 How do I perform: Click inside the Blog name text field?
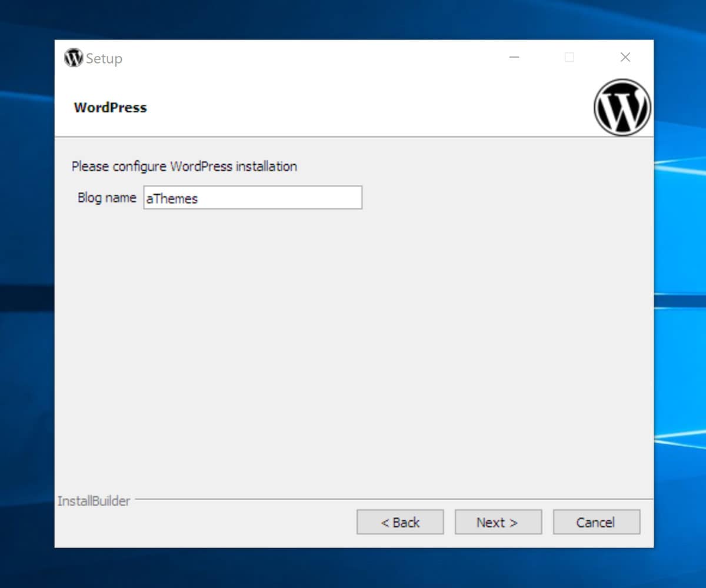[x=253, y=198]
